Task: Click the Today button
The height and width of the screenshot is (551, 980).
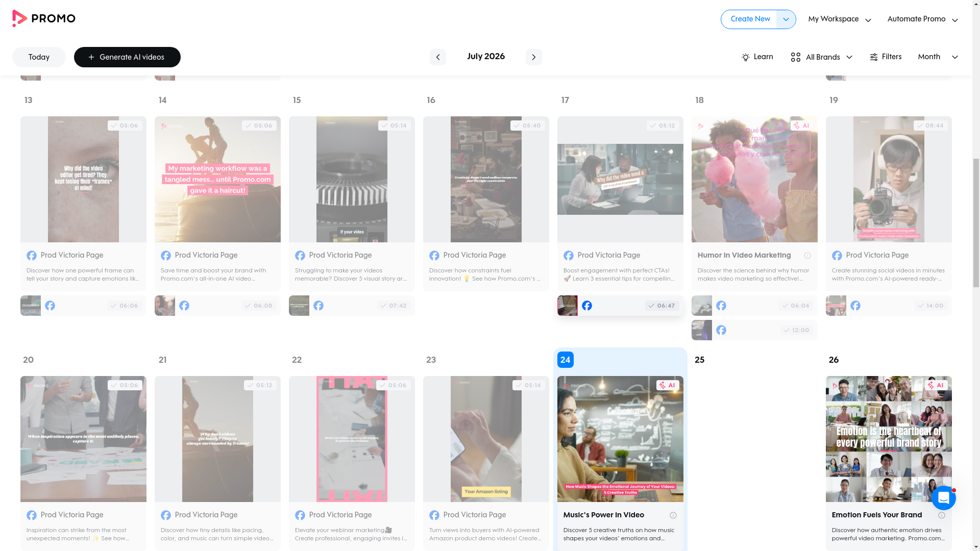Action: pyautogui.click(x=39, y=57)
